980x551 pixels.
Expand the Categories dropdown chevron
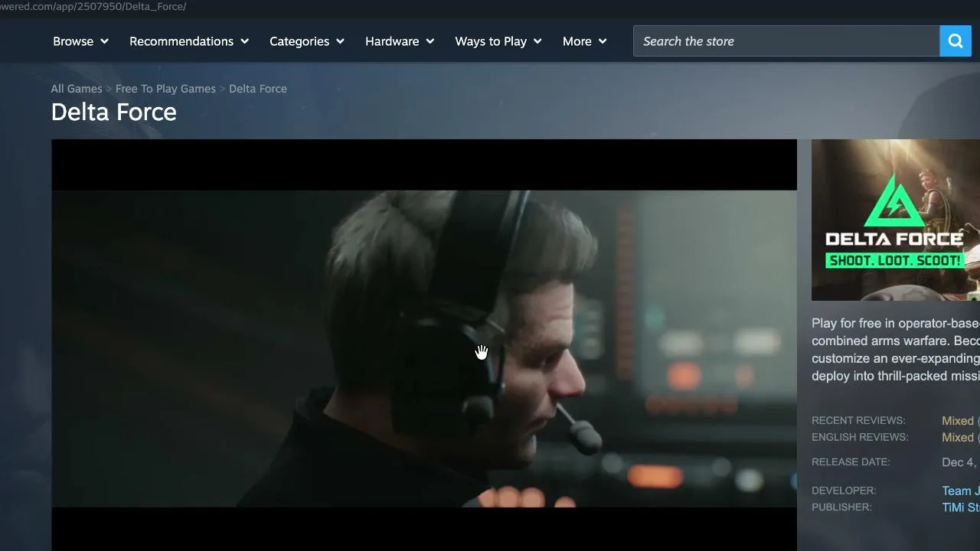click(x=340, y=41)
